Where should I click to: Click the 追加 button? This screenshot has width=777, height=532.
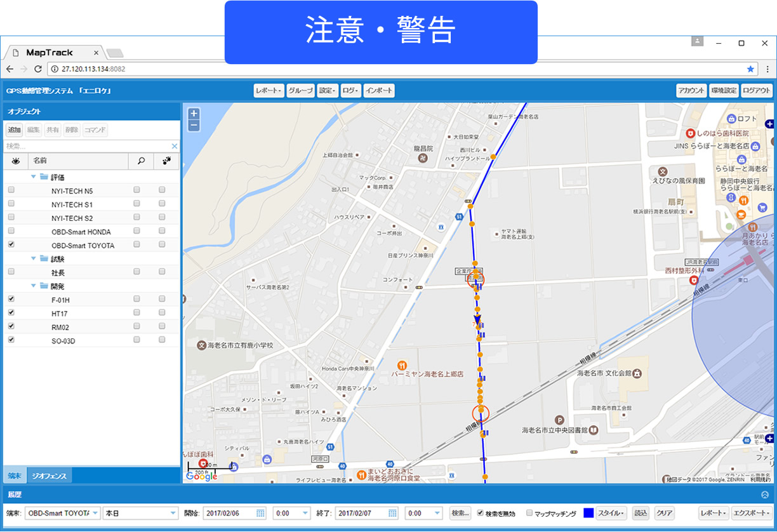pos(15,130)
